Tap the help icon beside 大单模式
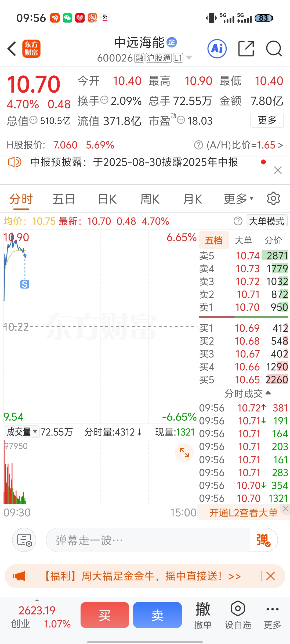The height and width of the screenshot is (644, 290). point(238,221)
